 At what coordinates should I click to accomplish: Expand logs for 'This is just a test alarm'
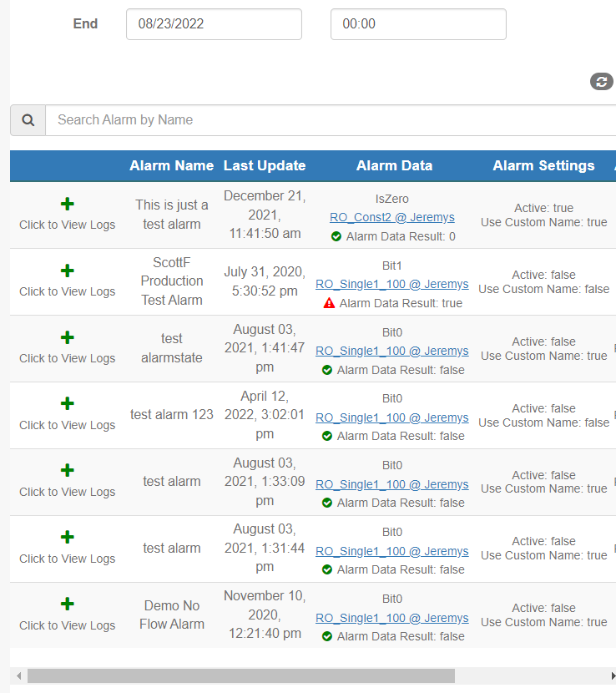tap(67, 205)
